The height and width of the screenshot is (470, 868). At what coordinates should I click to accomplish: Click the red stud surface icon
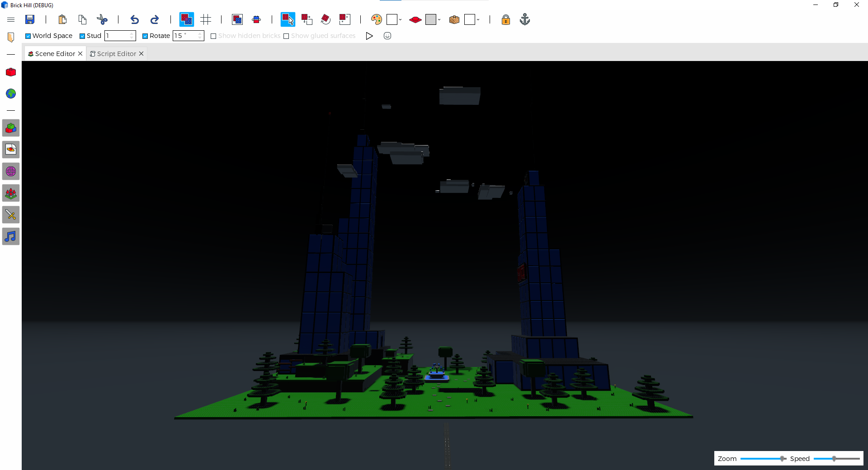pyautogui.click(x=415, y=19)
